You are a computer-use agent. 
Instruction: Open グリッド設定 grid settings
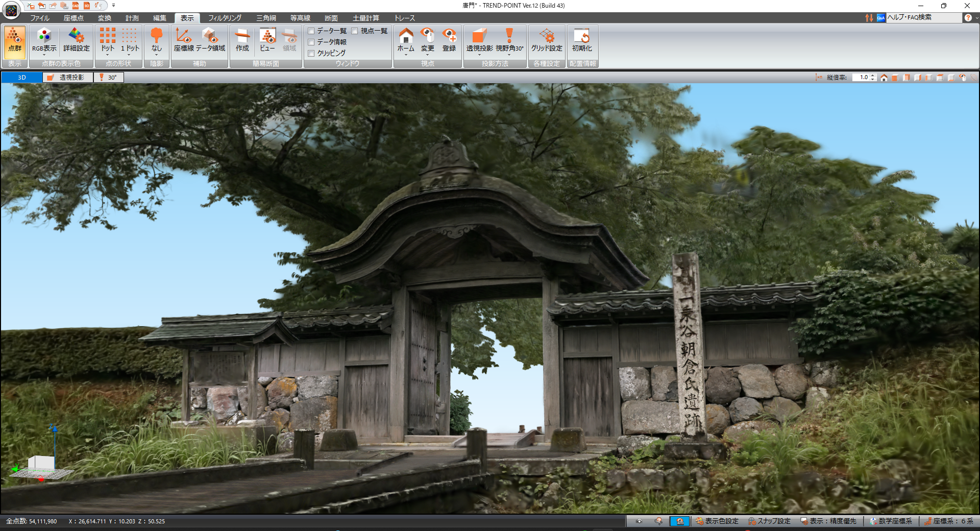[x=546, y=40]
